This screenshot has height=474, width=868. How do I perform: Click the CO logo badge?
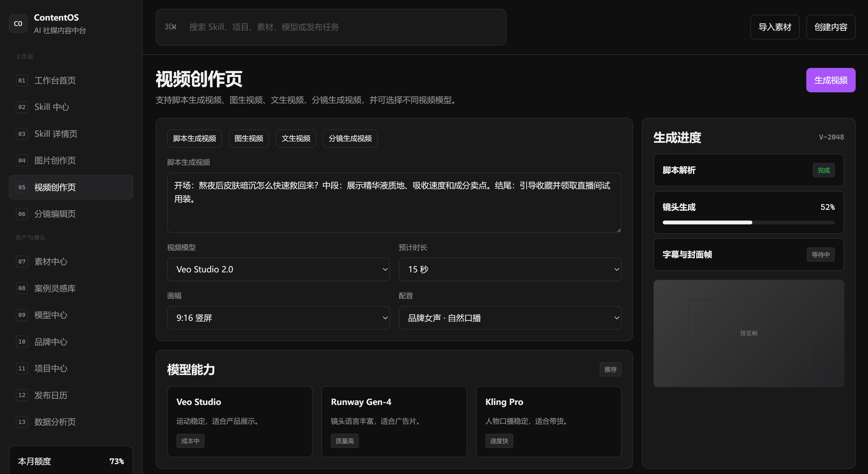point(18,24)
